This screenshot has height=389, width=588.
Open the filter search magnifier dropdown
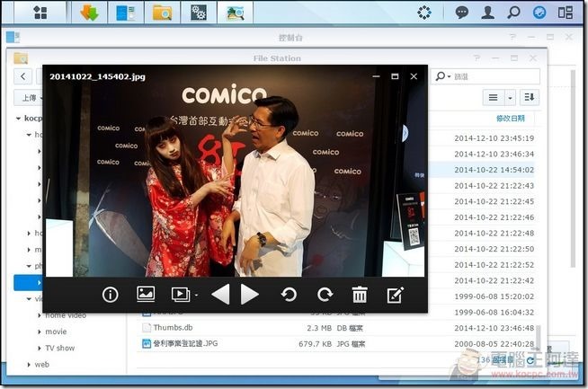[443, 76]
